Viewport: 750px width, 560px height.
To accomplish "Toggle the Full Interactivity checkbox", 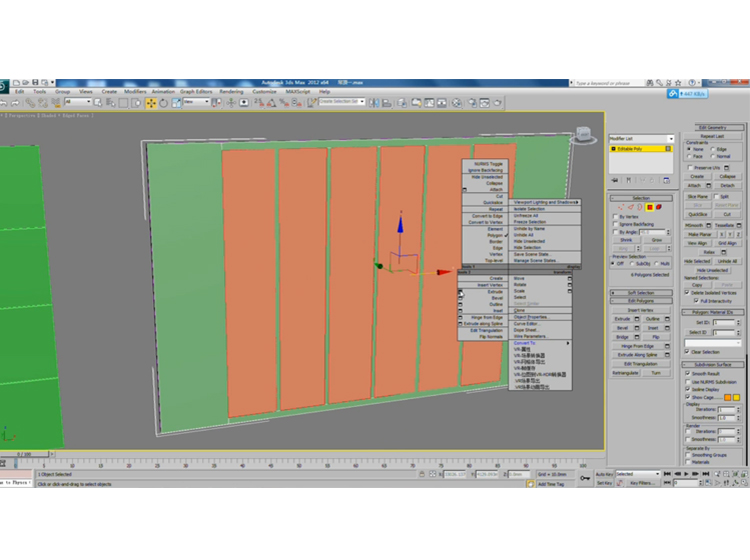I will click(696, 301).
